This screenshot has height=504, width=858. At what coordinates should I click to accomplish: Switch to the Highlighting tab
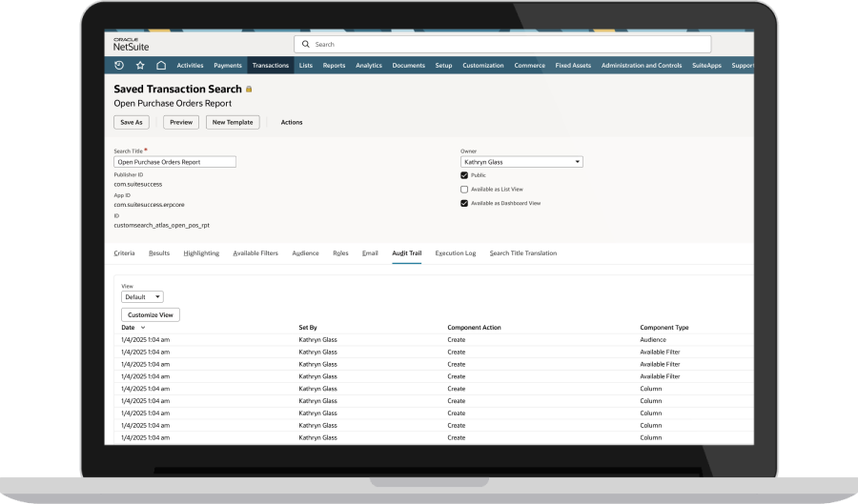201,253
